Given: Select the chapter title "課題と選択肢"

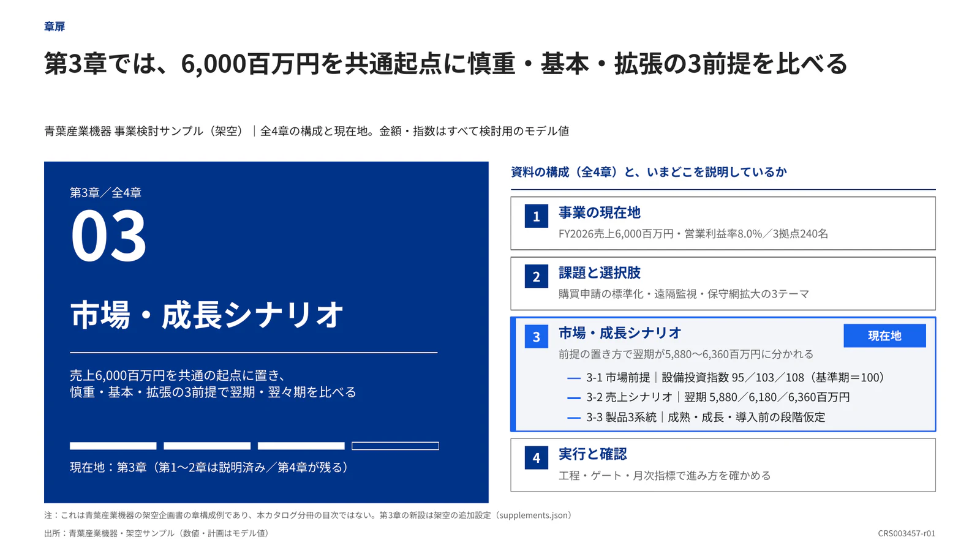Looking at the screenshot, I should 599,272.
